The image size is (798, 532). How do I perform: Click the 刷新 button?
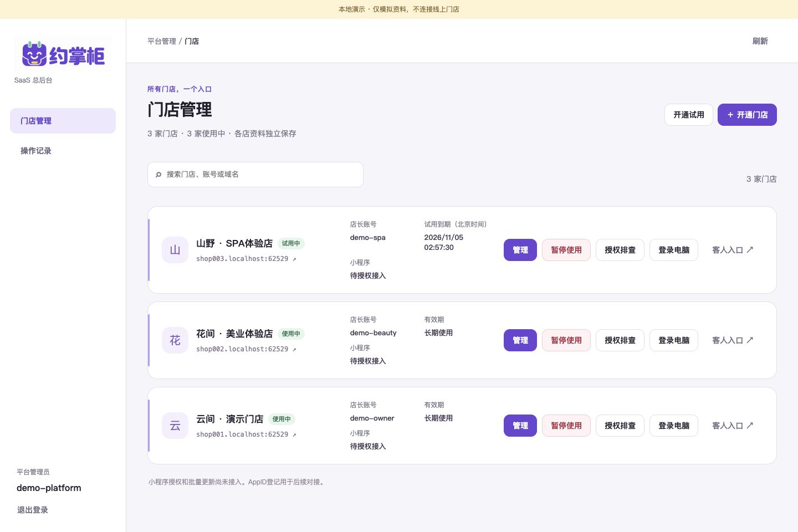point(760,41)
